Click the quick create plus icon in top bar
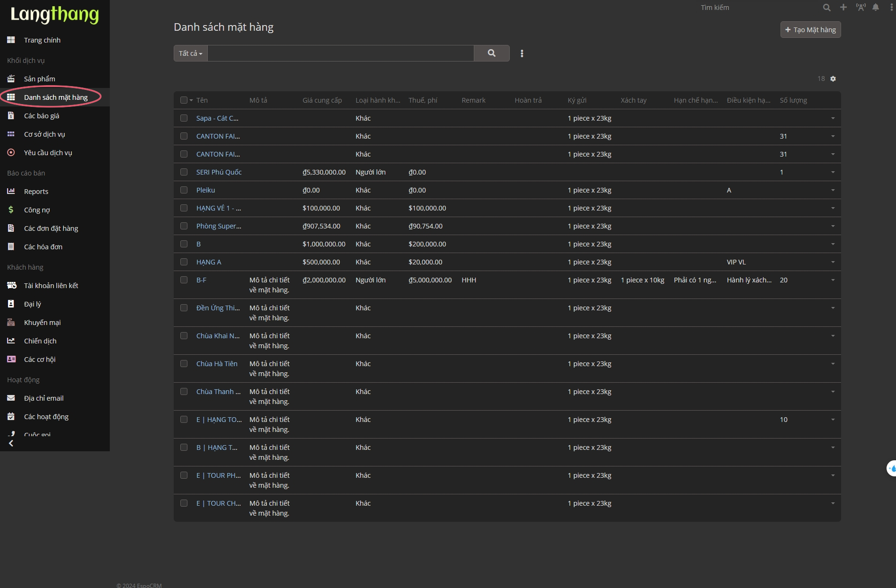Viewport: 896px width, 588px height. pos(843,8)
